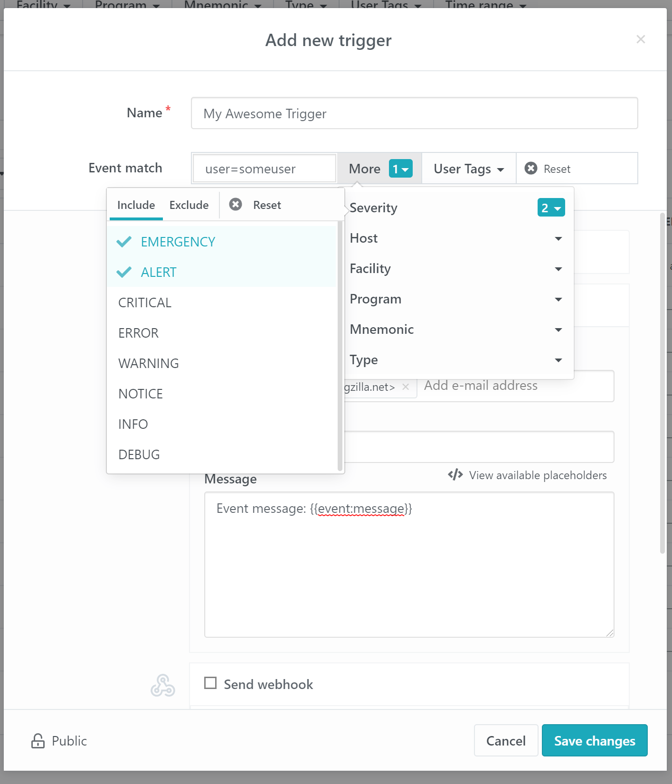Remove the gzilla.net email recipient chip
672x784 pixels.
406,387
